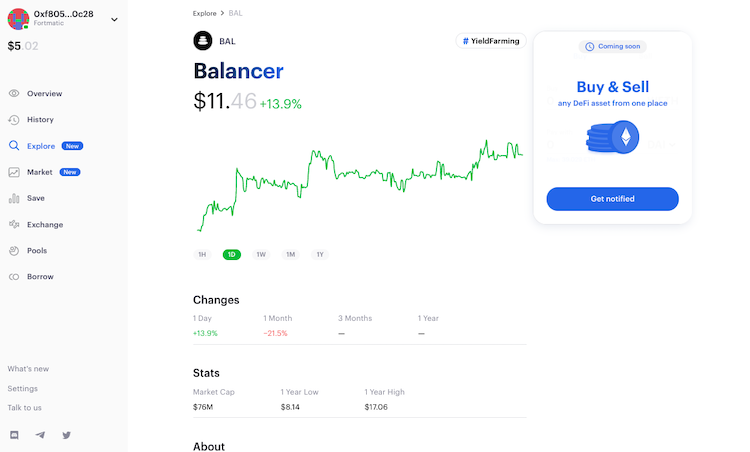Click the History clock icon
Screen dimensions: 750x452
click(14, 120)
